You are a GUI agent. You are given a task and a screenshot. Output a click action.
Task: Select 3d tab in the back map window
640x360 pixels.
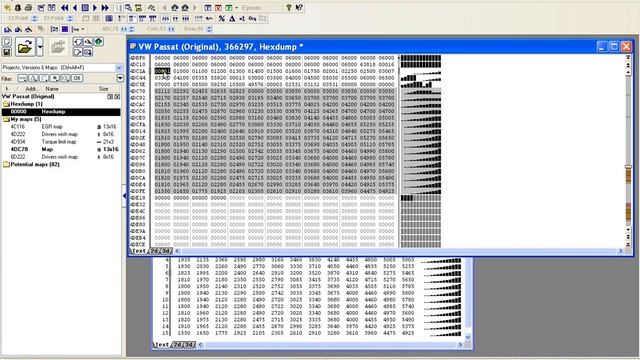[x=189, y=345]
